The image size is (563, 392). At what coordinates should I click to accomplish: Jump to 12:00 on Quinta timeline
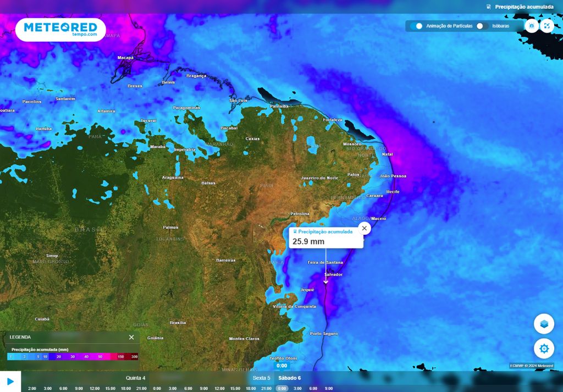click(95, 388)
